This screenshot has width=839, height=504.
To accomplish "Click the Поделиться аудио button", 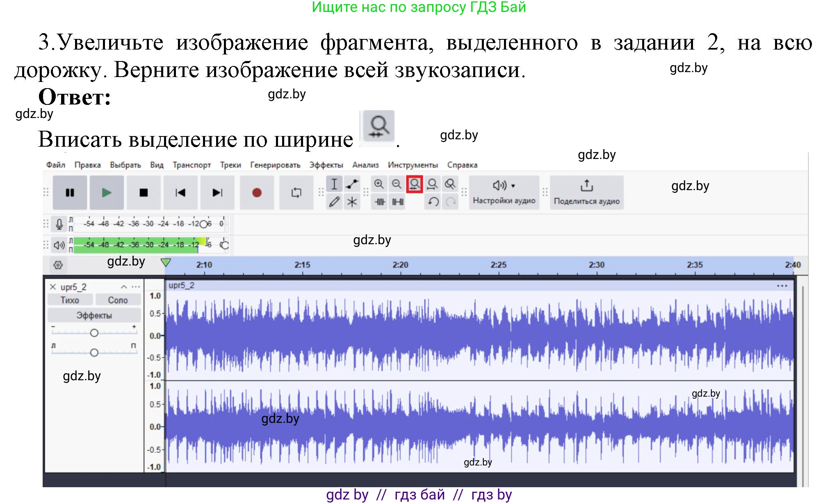I will click(587, 192).
